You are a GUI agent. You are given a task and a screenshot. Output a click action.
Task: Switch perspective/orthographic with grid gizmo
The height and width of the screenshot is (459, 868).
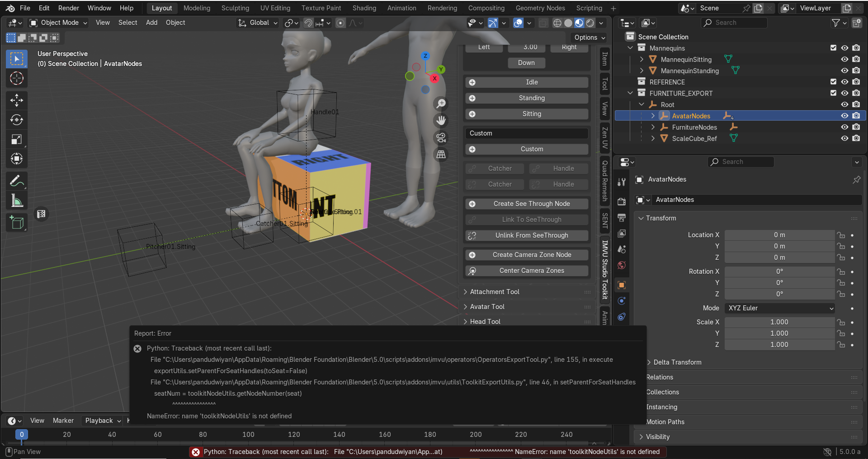441,155
